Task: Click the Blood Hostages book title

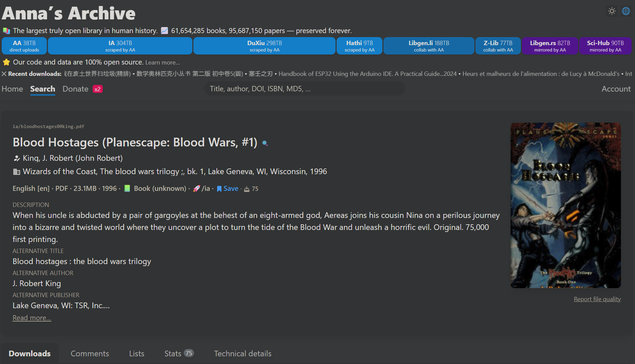Action: (x=135, y=142)
